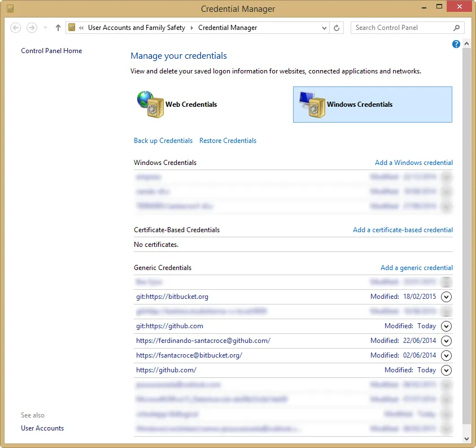The width and height of the screenshot is (476, 448).
Task: Select https://fsantacroce@bitbucket.org/ entry
Action: [189, 355]
